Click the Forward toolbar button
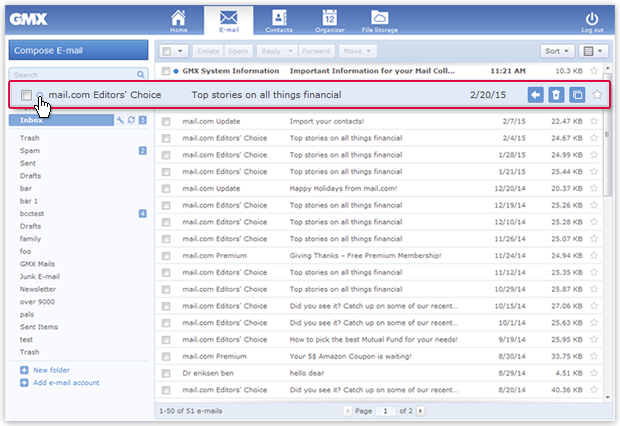 point(316,51)
